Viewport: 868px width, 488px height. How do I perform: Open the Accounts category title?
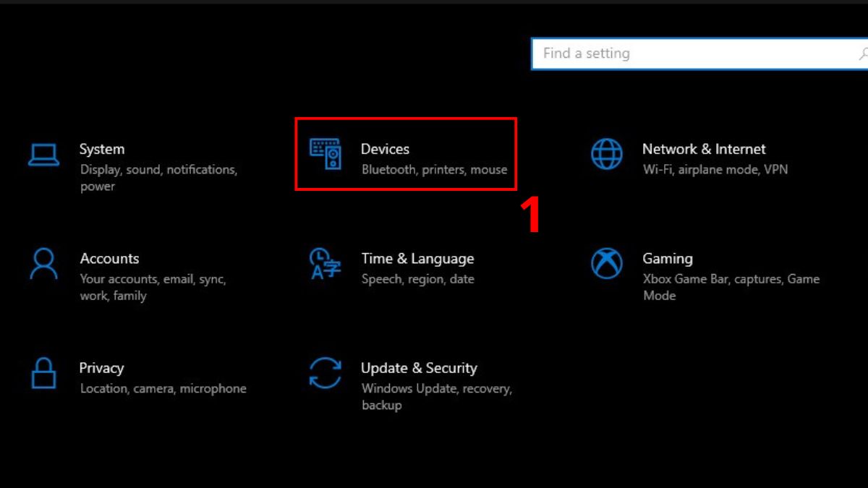tap(109, 258)
